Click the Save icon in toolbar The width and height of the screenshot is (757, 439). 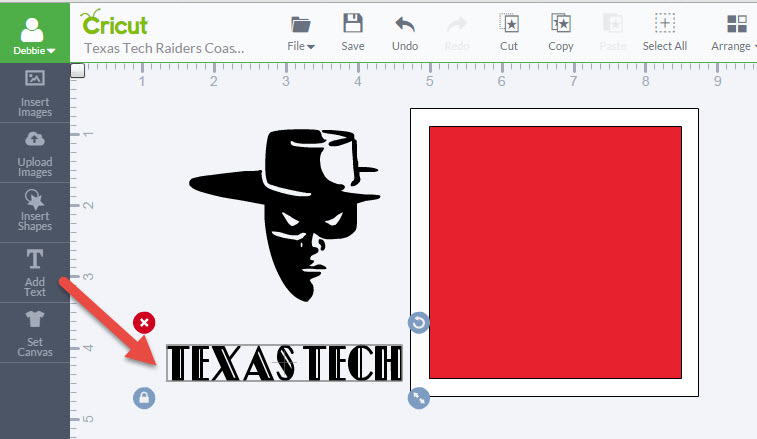pyautogui.click(x=352, y=24)
